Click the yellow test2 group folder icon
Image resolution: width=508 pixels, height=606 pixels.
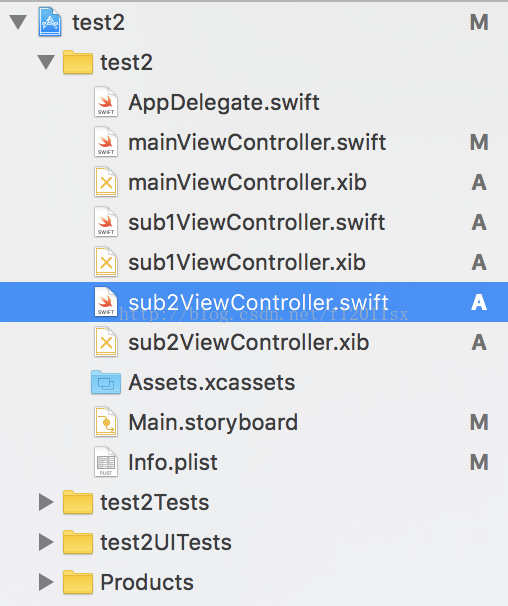pyautogui.click(x=78, y=62)
